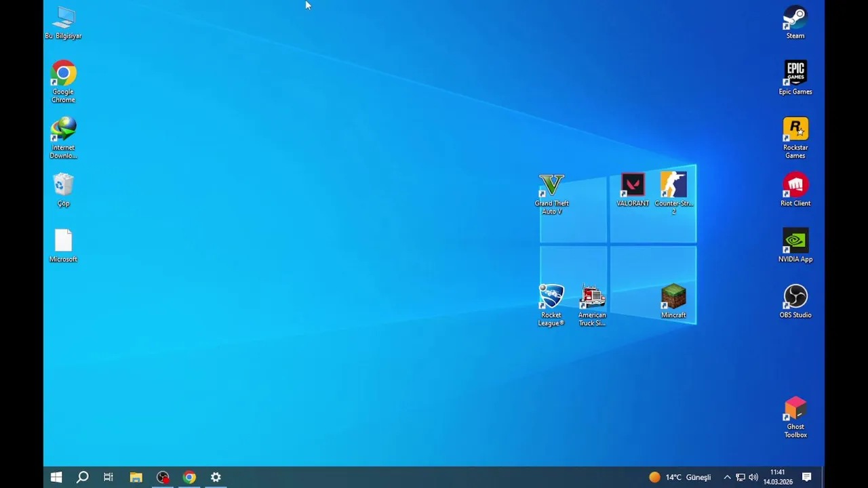The height and width of the screenshot is (488, 868).
Task: Open Chrome from the taskbar
Action: [x=189, y=477]
